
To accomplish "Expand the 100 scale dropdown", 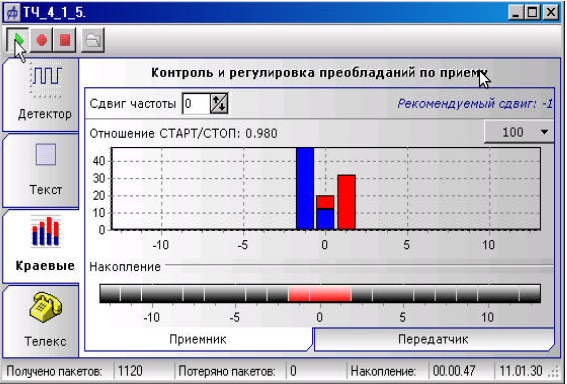I will [519, 132].
